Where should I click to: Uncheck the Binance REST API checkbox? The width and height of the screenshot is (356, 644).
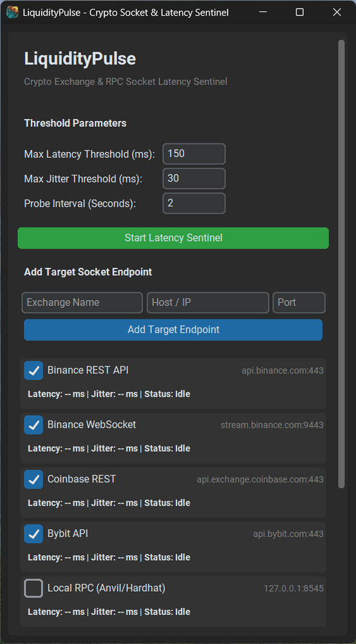click(x=33, y=371)
